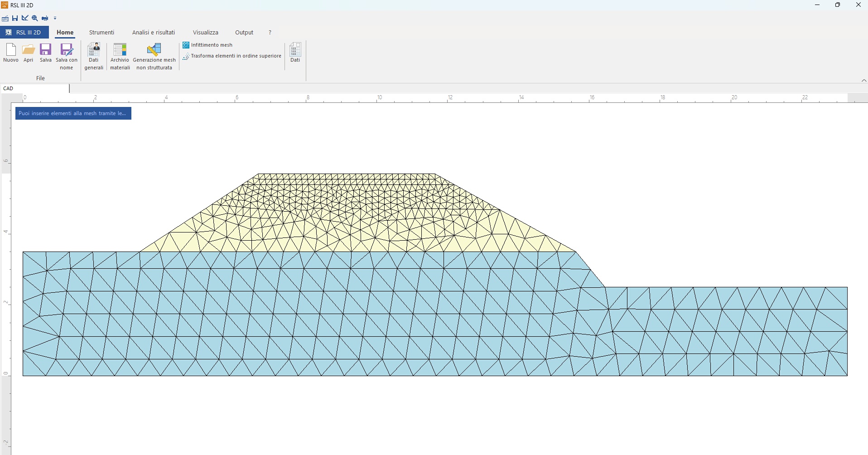
Task: Open Dati generali
Action: click(94, 57)
